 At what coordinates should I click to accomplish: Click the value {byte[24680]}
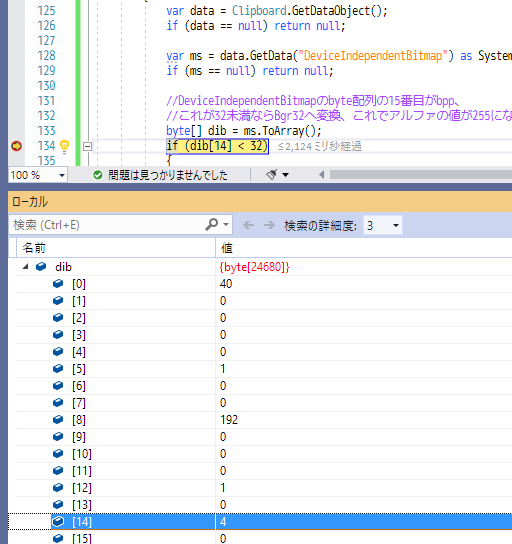254,267
